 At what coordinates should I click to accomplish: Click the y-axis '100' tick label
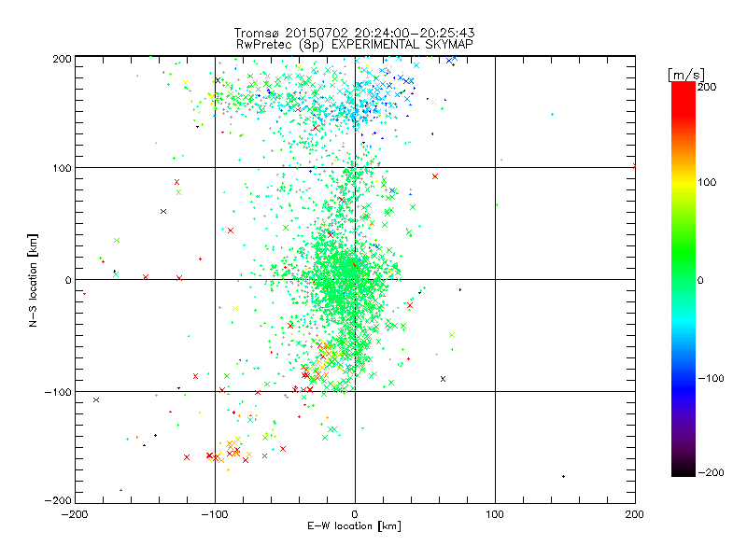(x=62, y=168)
